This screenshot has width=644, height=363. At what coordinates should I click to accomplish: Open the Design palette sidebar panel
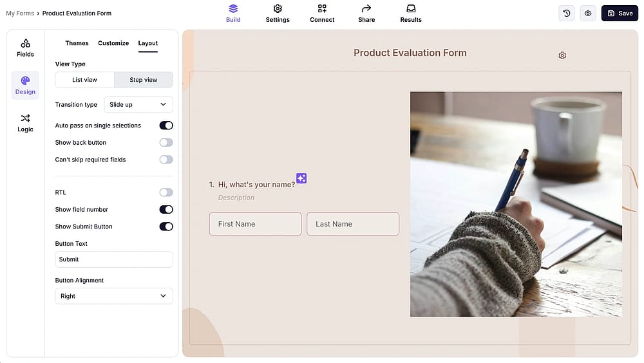pyautogui.click(x=26, y=86)
